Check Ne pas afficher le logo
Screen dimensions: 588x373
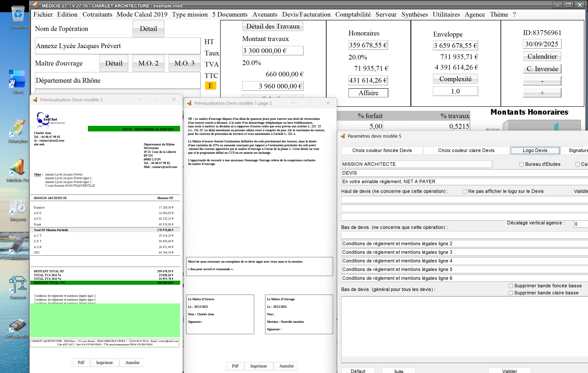tap(464, 192)
